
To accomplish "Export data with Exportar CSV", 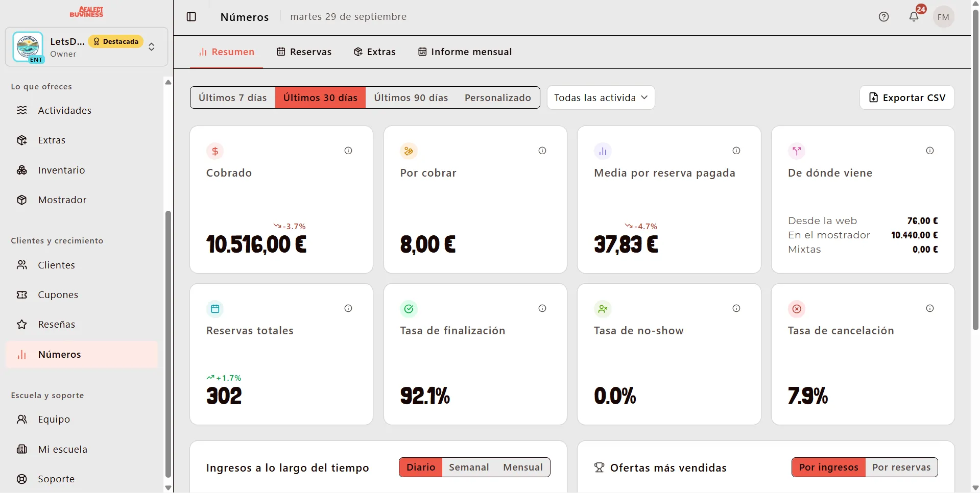I will pyautogui.click(x=907, y=97).
